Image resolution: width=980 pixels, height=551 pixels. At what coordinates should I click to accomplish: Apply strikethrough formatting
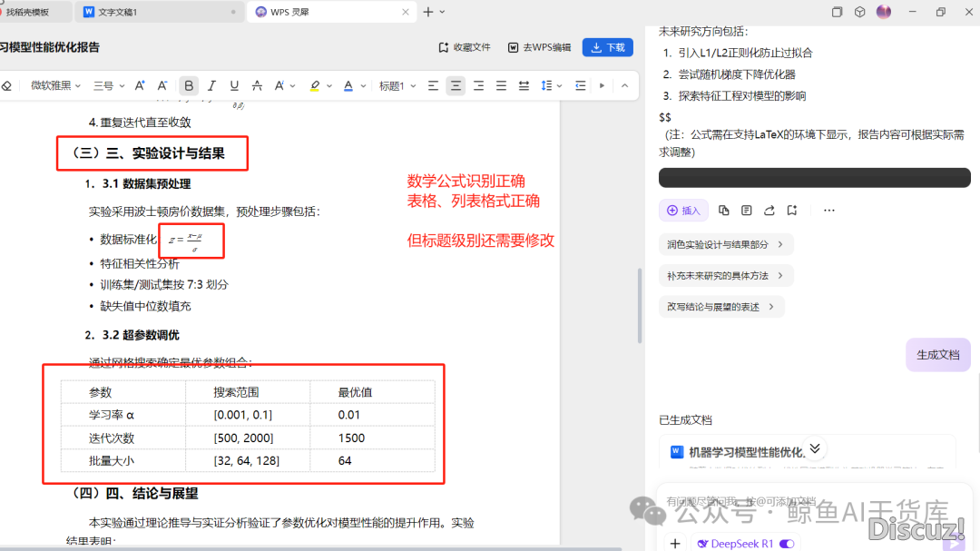257,85
